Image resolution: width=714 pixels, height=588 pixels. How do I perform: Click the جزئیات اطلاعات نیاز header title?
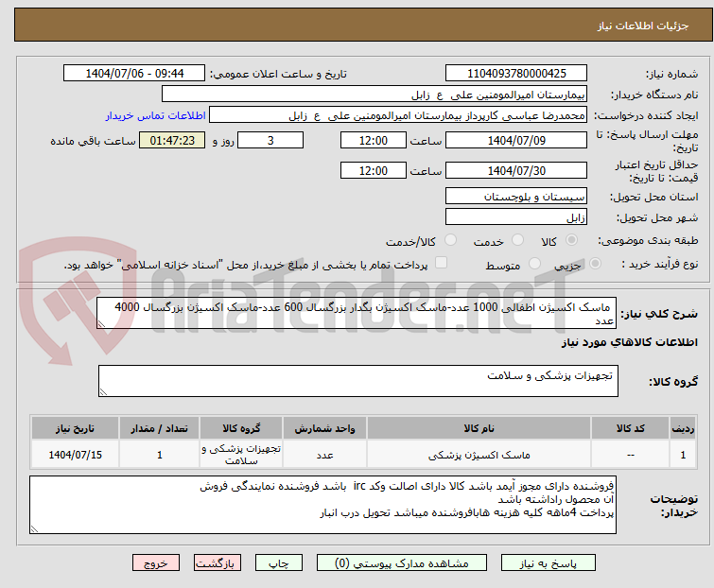[x=643, y=26]
